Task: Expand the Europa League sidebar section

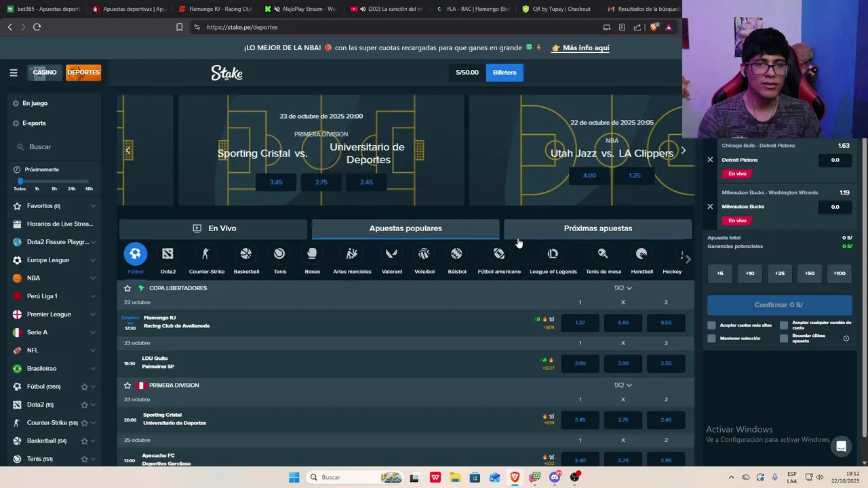Action: click(x=93, y=260)
